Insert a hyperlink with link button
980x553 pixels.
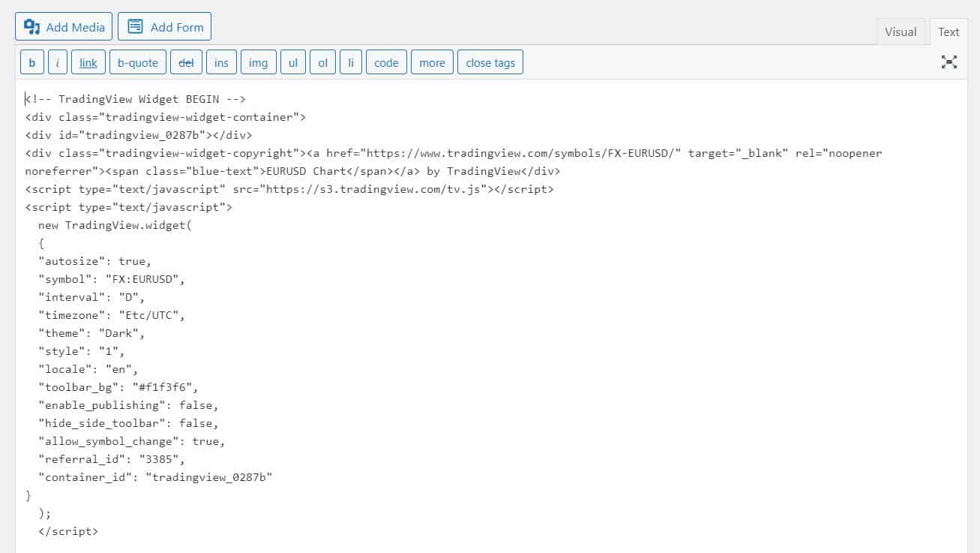point(88,62)
